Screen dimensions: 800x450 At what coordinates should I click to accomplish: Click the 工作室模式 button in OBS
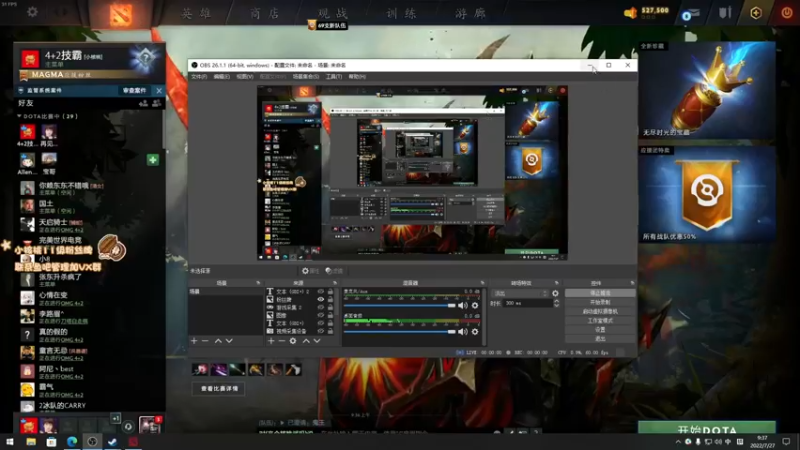pyautogui.click(x=600, y=320)
